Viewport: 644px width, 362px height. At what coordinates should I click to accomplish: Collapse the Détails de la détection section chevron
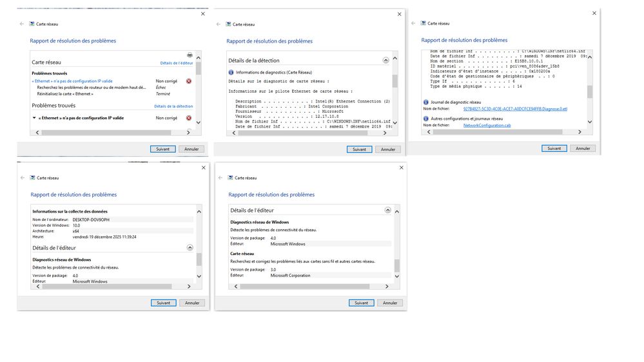(x=385, y=61)
